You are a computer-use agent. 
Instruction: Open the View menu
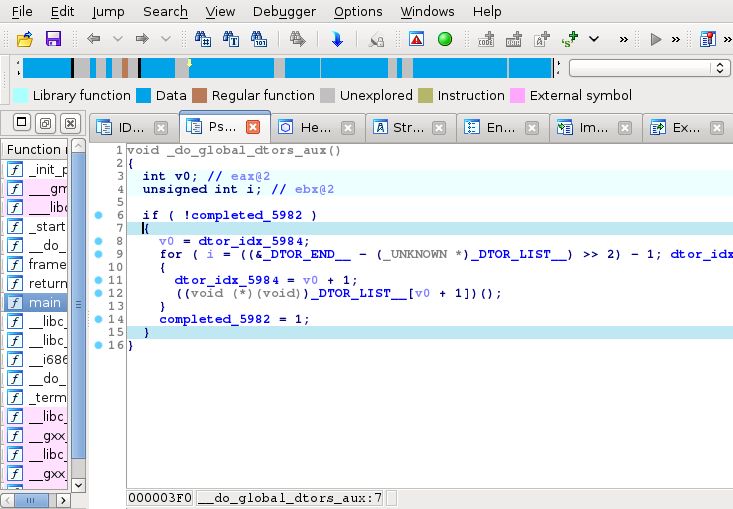(220, 11)
